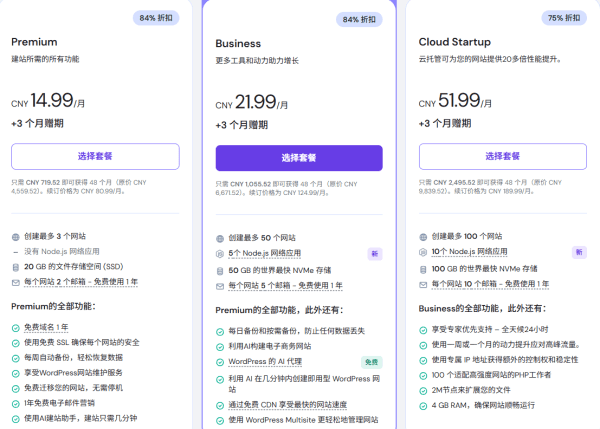Click checkmark beside 享受WordPress网站维护服务
This screenshot has width=600, height=429.
[x=16, y=374]
